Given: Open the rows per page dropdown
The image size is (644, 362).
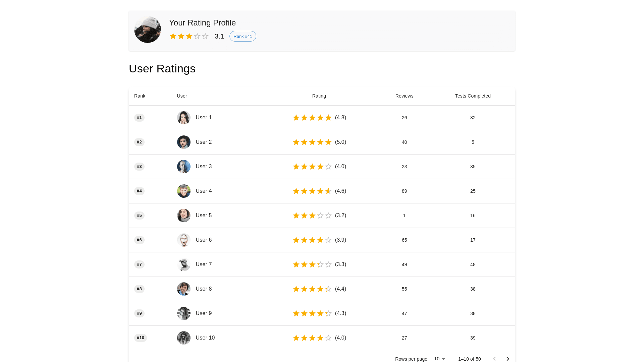Looking at the screenshot, I should pyautogui.click(x=439, y=359).
